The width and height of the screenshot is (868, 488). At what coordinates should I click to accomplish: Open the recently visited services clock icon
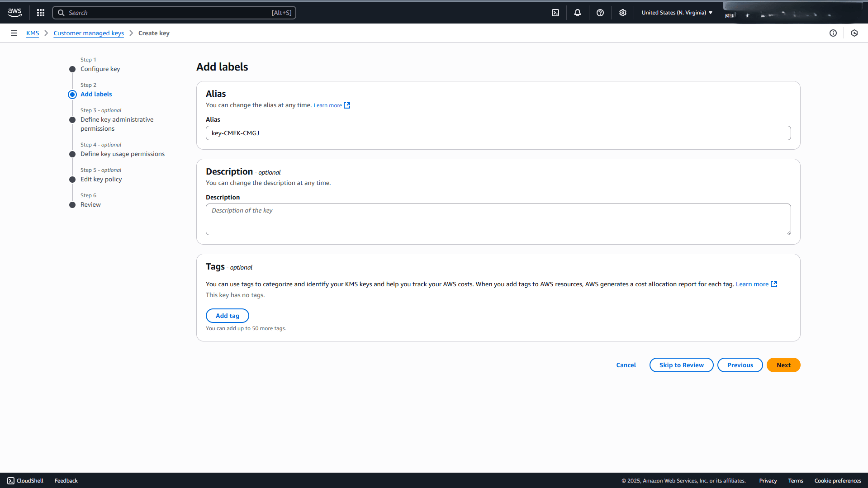(854, 33)
